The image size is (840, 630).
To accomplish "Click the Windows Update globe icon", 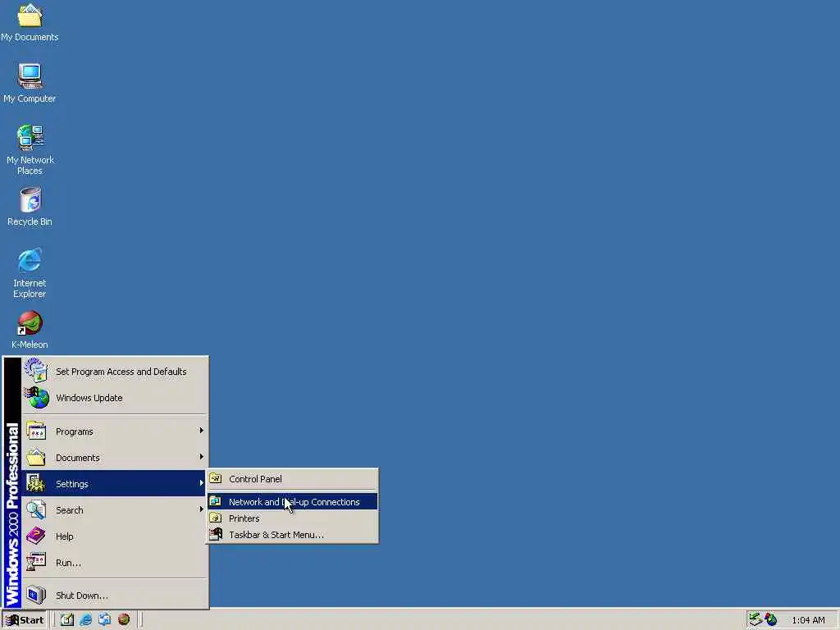I will [36, 398].
